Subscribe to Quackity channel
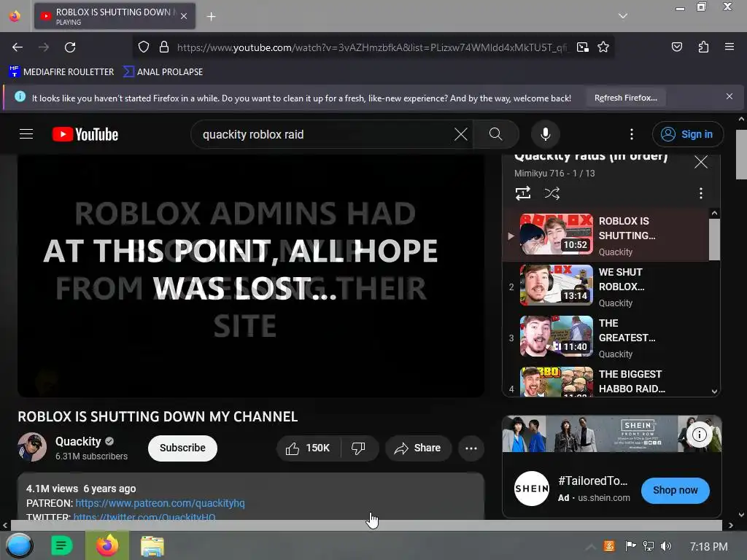Image resolution: width=747 pixels, height=560 pixels. (x=182, y=448)
